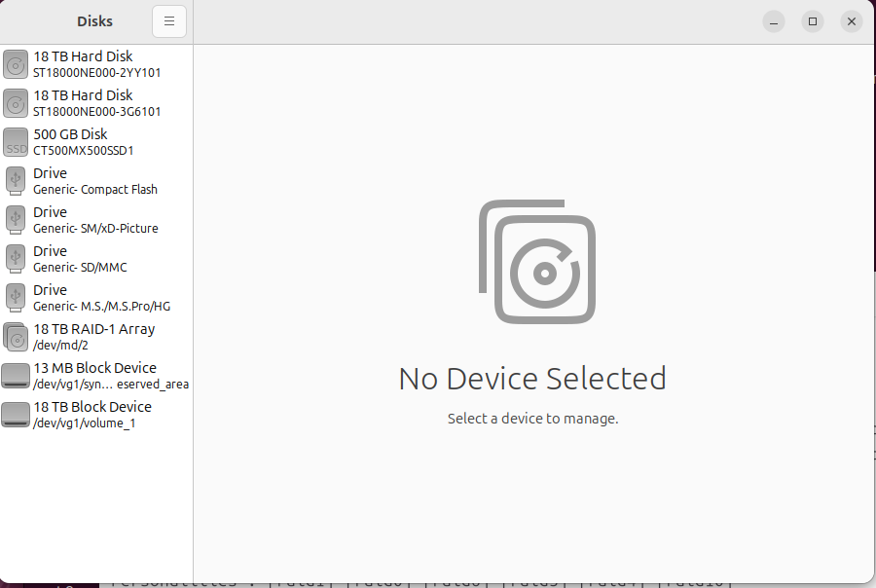Screen dimensions: 876x588
Task: Maximize the Disks window
Action: pos(813,21)
